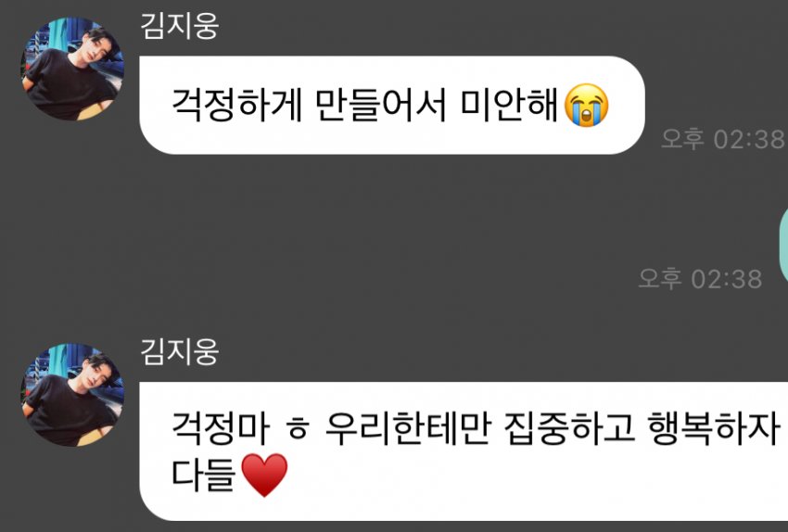Click the word 다들 before the heart
This screenshot has height=532, width=788.
(204, 475)
